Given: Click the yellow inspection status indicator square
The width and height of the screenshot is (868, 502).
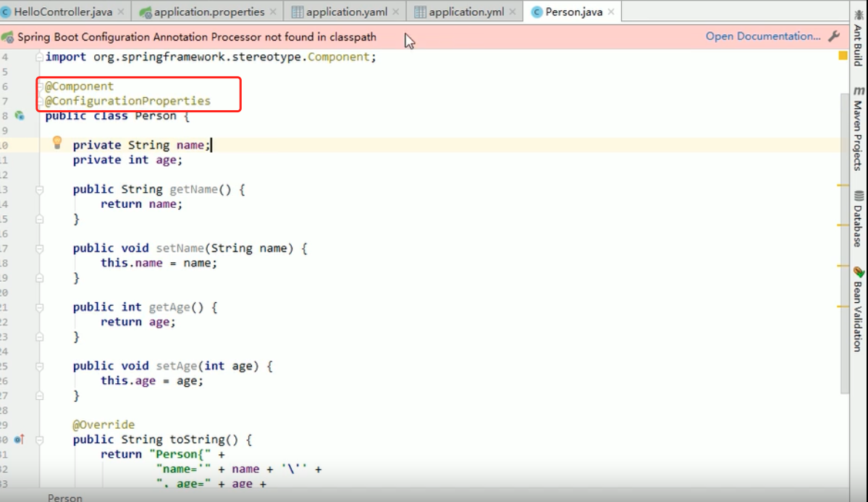Looking at the screenshot, I should (843, 55).
